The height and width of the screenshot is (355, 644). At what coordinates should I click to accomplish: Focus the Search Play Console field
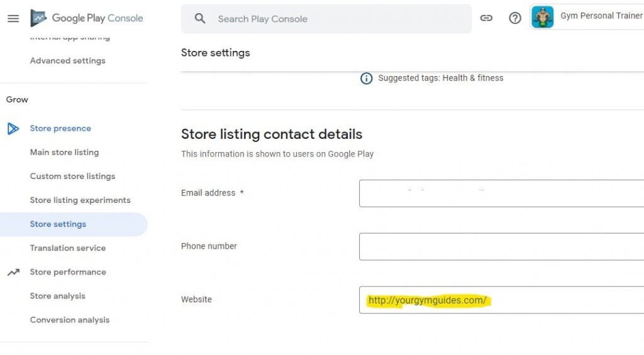326,19
